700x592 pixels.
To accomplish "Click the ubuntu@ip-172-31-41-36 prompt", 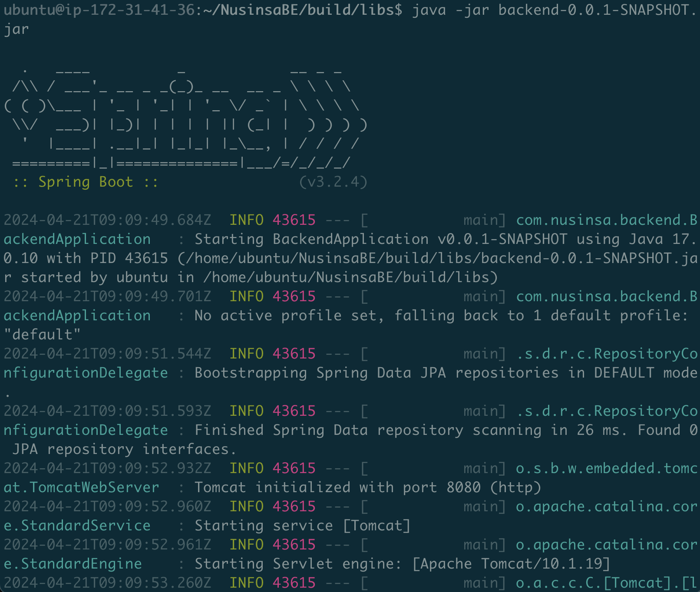I will (x=99, y=10).
